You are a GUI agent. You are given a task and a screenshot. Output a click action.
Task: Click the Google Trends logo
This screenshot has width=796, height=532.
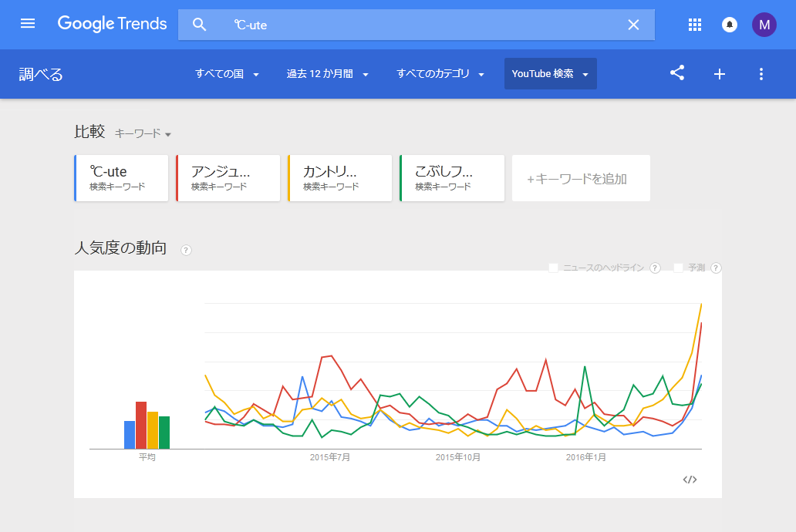[112, 24]
